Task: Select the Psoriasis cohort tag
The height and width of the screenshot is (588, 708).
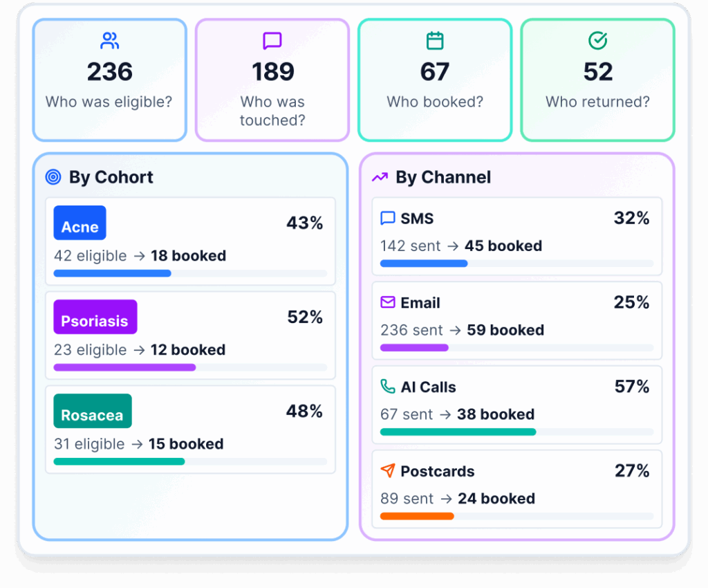Action: pos(95,317)
